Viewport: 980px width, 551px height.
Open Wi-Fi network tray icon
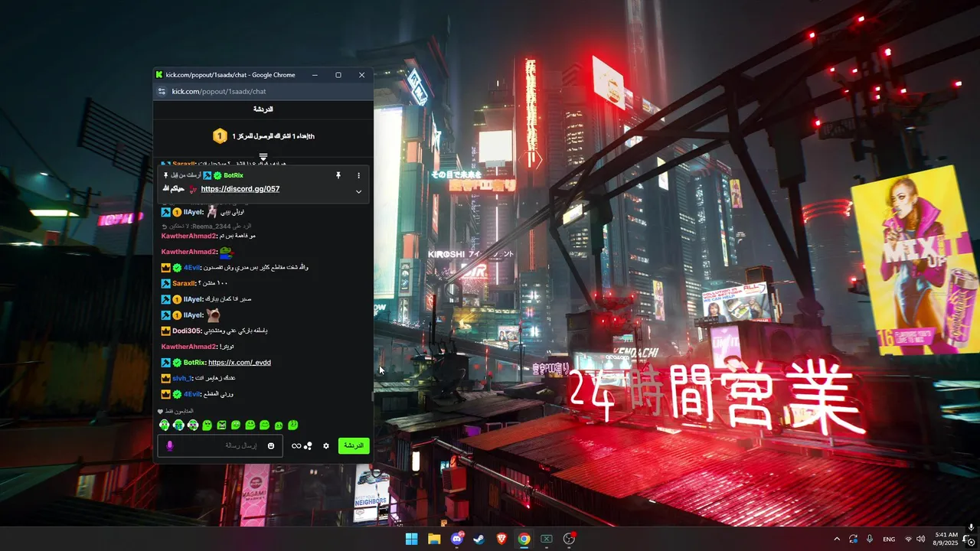coord(908,539)
